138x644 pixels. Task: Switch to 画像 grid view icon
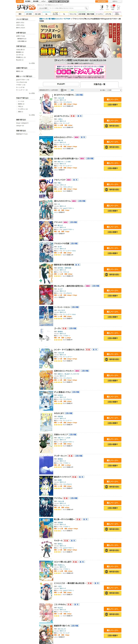70,90
